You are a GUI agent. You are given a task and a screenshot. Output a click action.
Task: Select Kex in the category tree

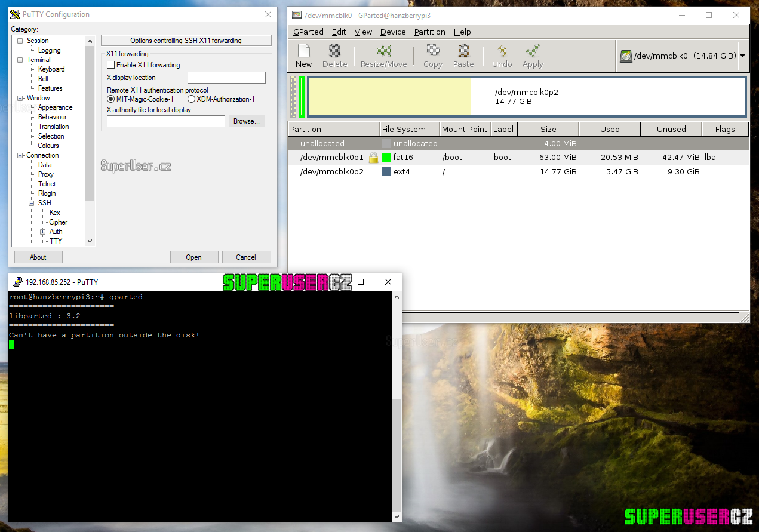pyautogui.click(x=55, y=213)
